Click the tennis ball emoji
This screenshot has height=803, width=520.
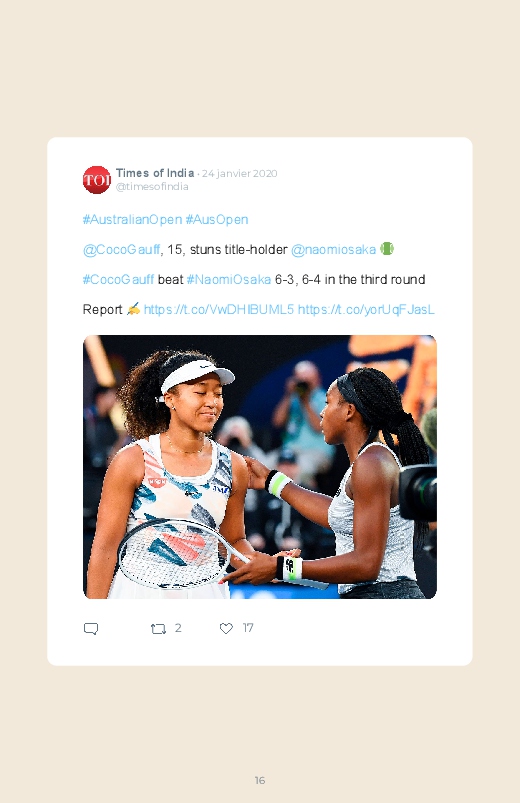point(387,249)
